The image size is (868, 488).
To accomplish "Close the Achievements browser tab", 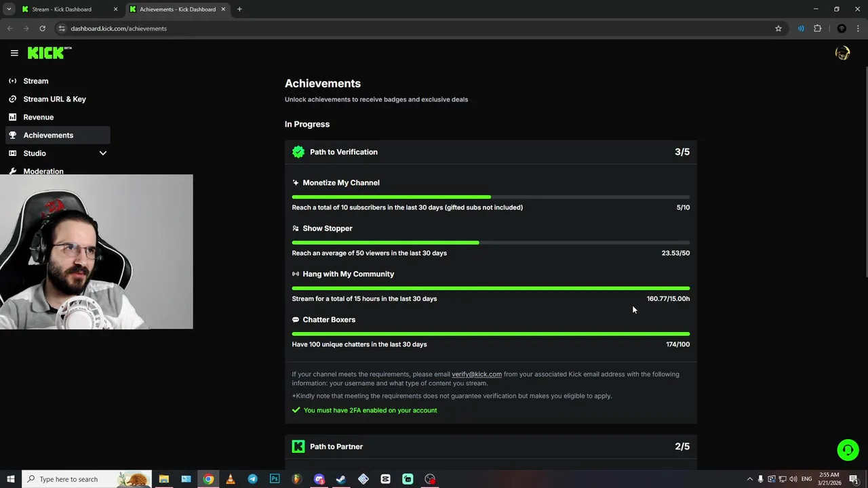I will [x=223, y=9].
